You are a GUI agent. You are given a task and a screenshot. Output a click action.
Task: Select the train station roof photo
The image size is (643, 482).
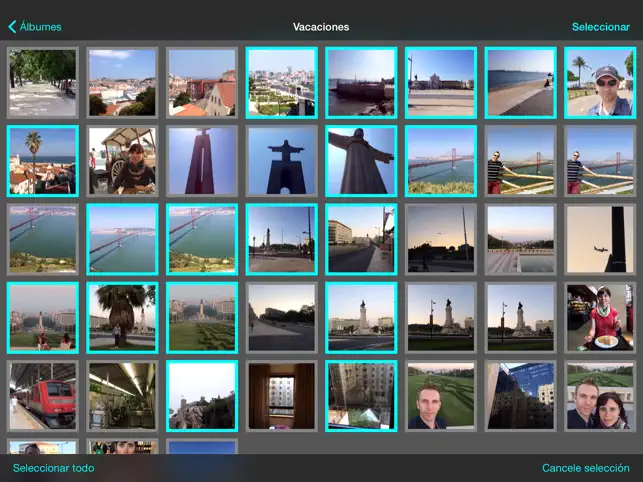122,396
